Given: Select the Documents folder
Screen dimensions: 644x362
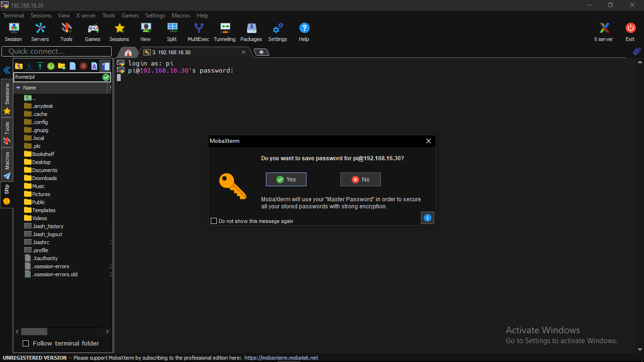Looking at the screenshot, I should (x=41, y=170).
